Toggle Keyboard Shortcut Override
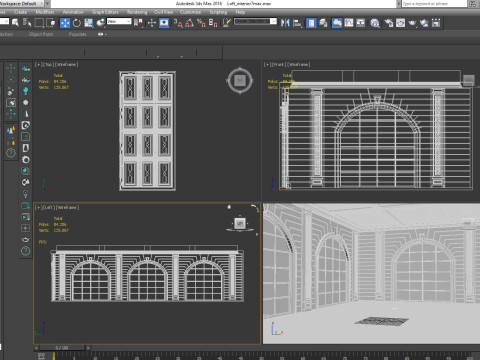This screenshot has width=480, height=360. point(164,23)
